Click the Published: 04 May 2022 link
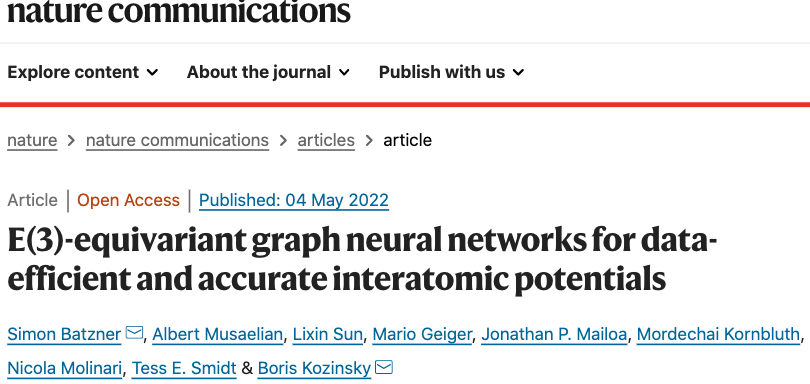 (x=293, y=201)
